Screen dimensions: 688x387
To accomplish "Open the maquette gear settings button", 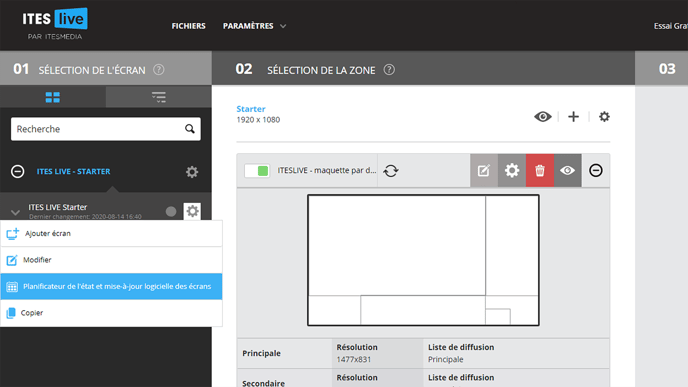I will 512,170.
